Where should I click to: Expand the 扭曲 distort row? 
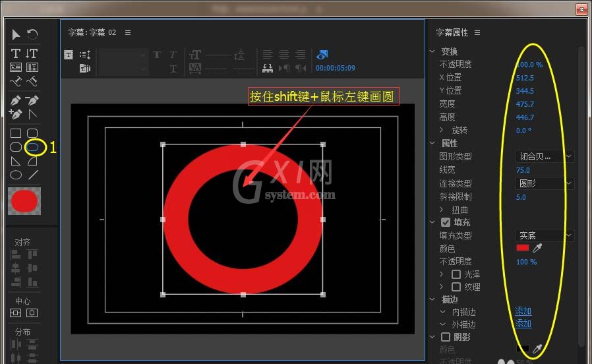[441, 209]
